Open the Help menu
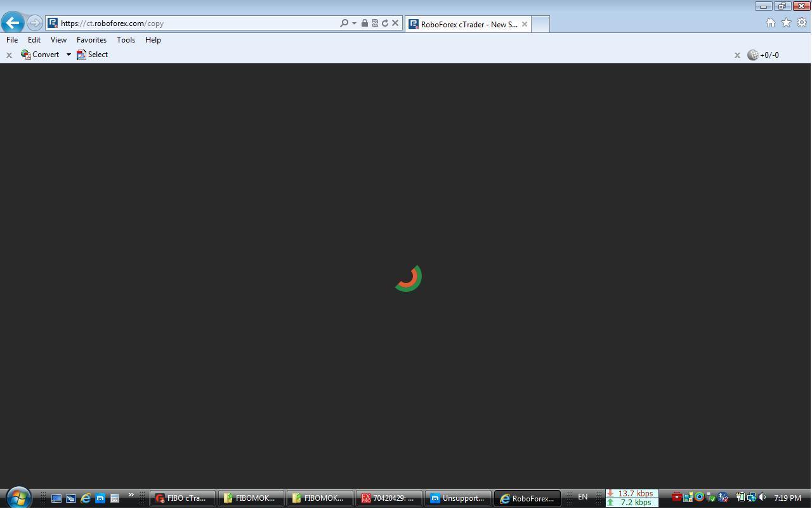 tap(153, 39)
